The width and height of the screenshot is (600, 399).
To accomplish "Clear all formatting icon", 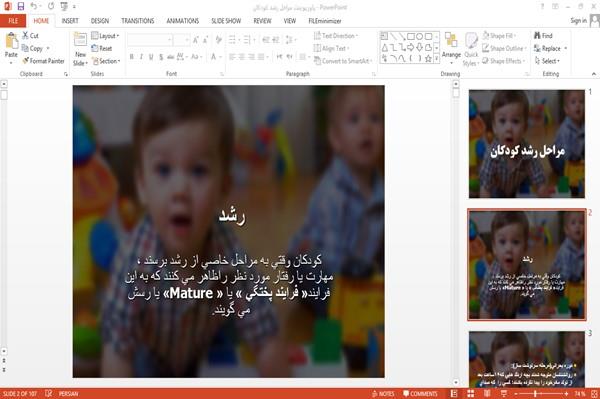I will click(x=218, y=39).
